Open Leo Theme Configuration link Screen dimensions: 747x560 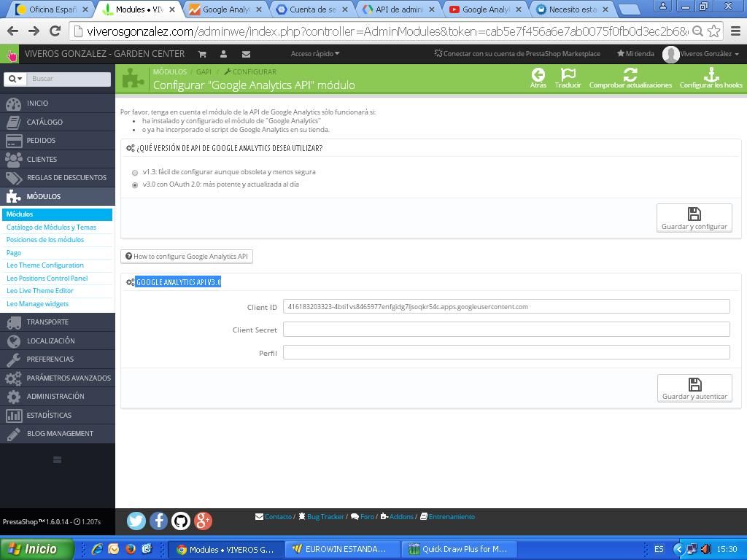(x=45, y=265)
